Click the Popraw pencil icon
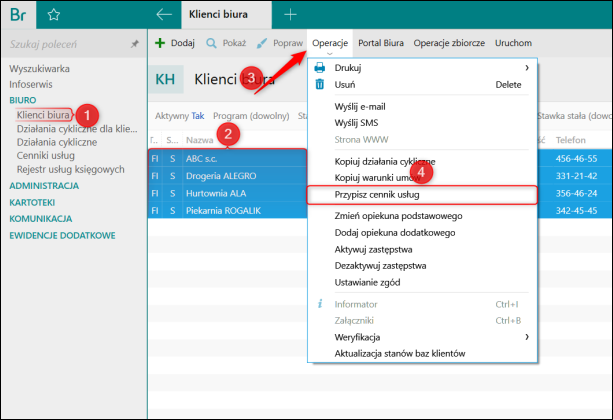This screenshot has height=420, width=613. pos(262,44)
